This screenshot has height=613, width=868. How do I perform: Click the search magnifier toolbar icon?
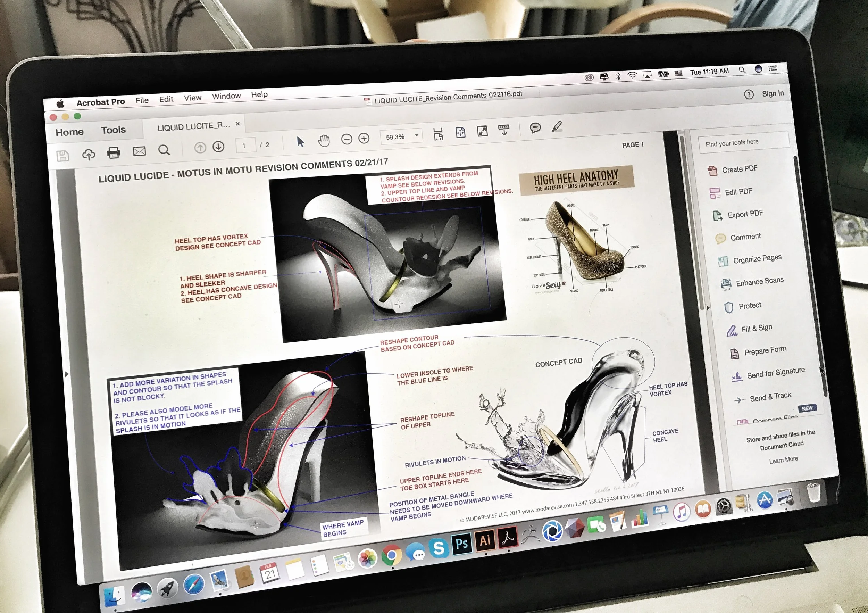[x=164, y=150]
